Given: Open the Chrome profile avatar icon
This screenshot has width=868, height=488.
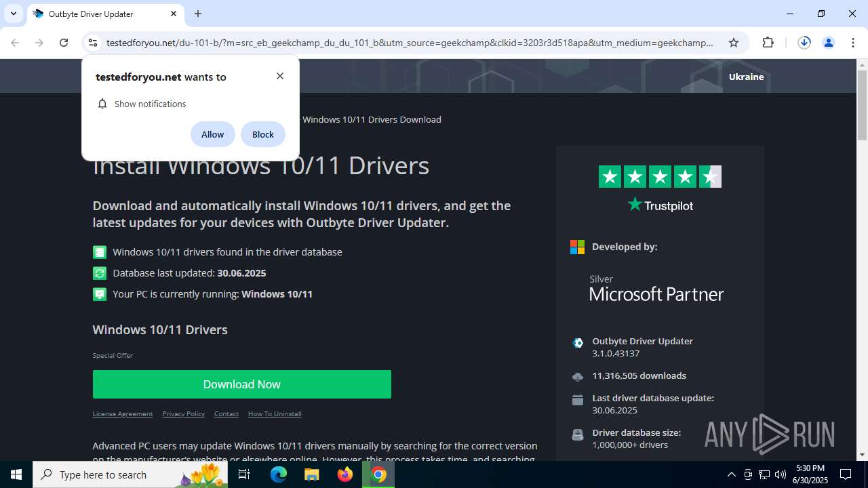Looking at the screenshot, I should pos(828,43).
